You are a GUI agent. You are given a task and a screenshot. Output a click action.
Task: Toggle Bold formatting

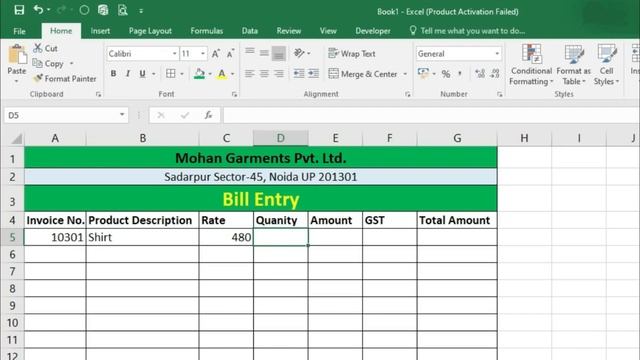pyautogui.click(x=113, y=74)
